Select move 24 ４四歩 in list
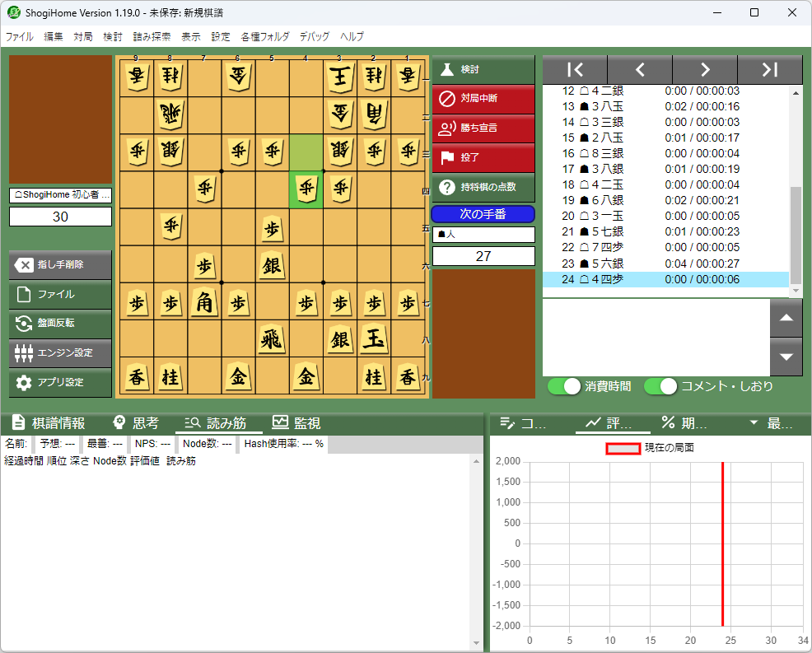 (665, 280)
